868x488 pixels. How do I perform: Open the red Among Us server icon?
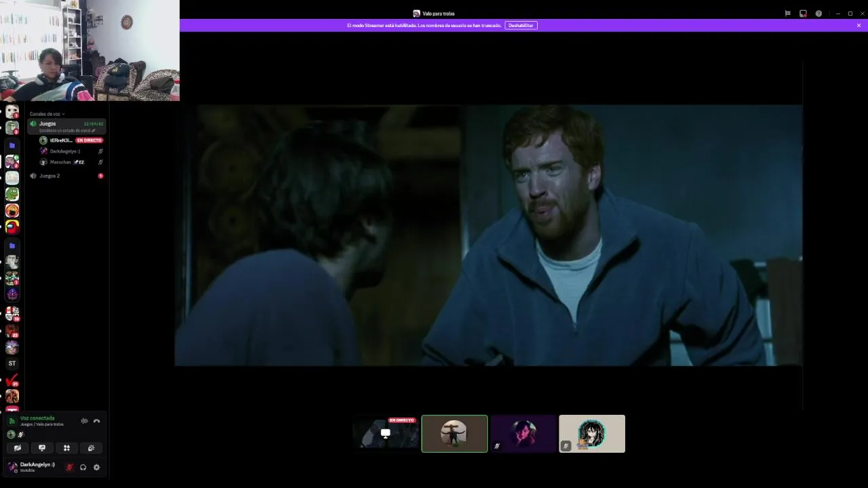click(12, 227)
